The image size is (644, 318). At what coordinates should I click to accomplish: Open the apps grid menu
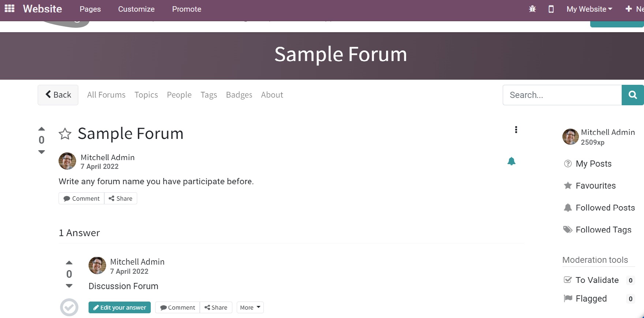pyautogui.click(x=10, y=9)
